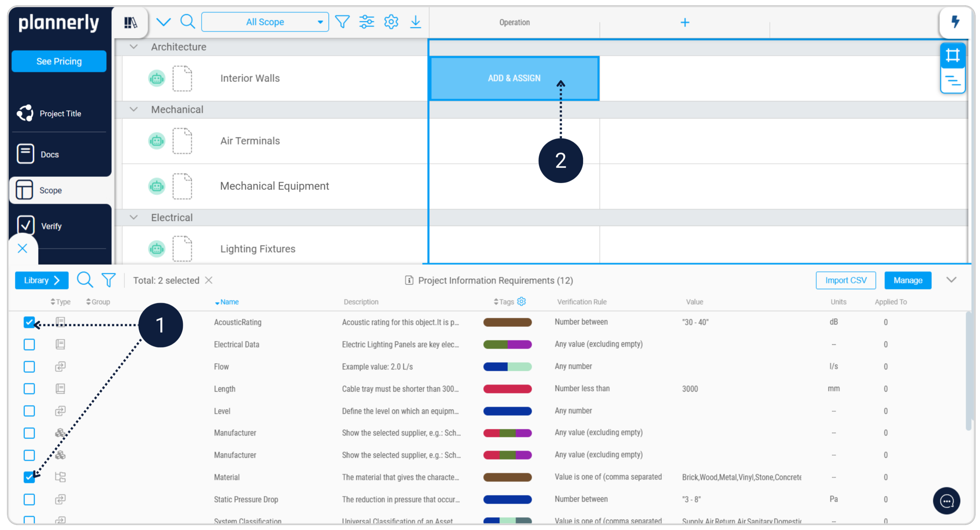Open Verify in the sidebar

click(51, 226)
